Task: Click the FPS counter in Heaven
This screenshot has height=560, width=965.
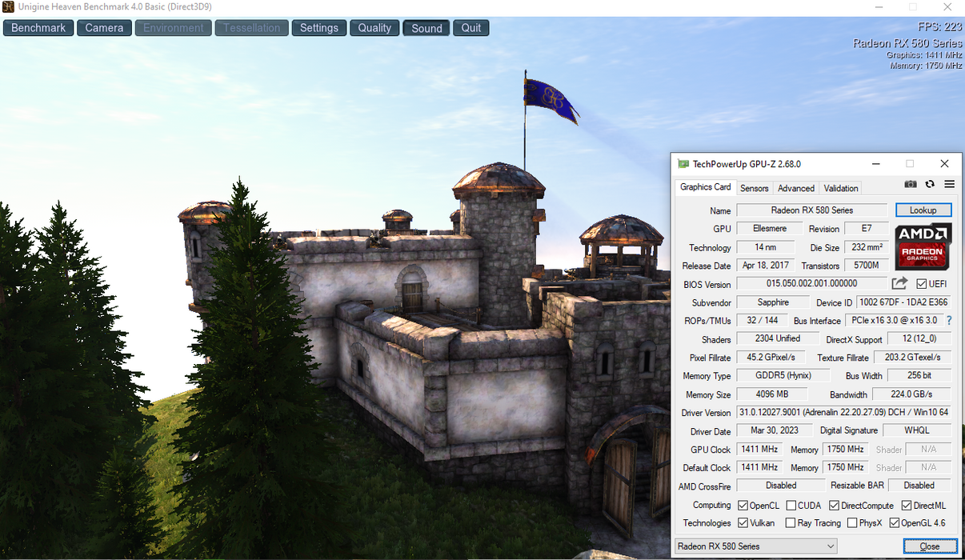Action: 939,26
